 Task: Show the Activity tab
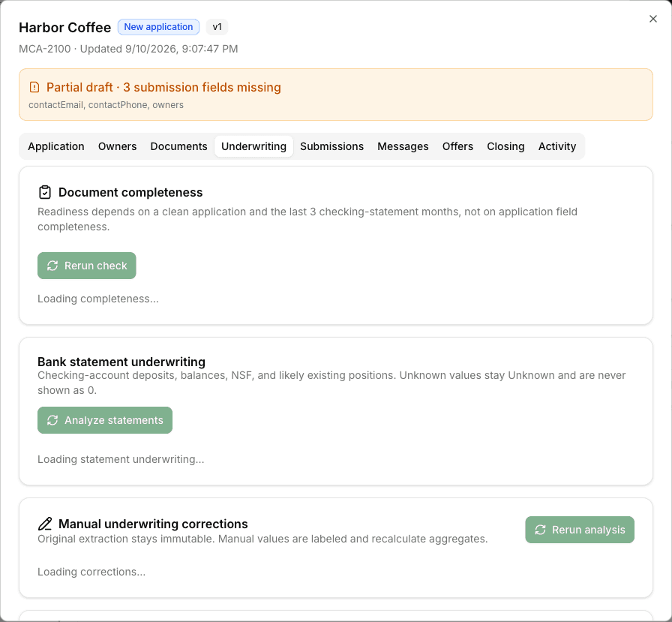click(557, 146)
